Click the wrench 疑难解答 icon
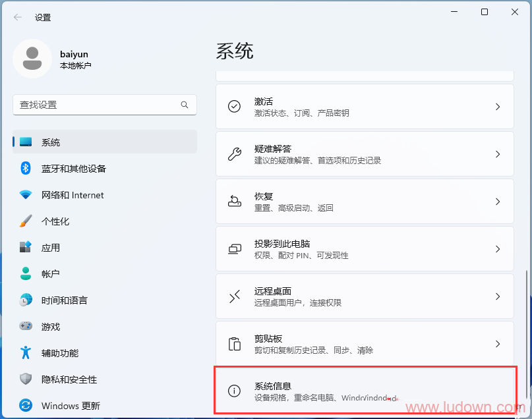The height and width of the screenshot is (419, 532). coord(234,154)
